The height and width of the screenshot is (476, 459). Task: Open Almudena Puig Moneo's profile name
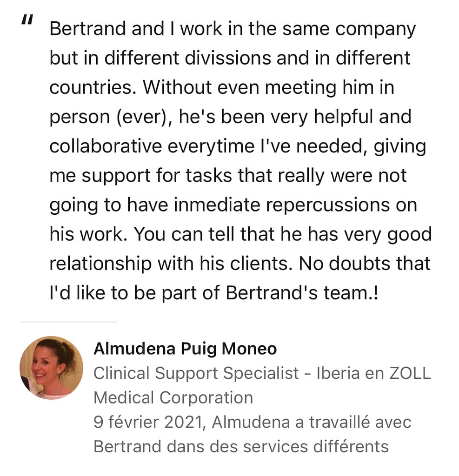185,349
